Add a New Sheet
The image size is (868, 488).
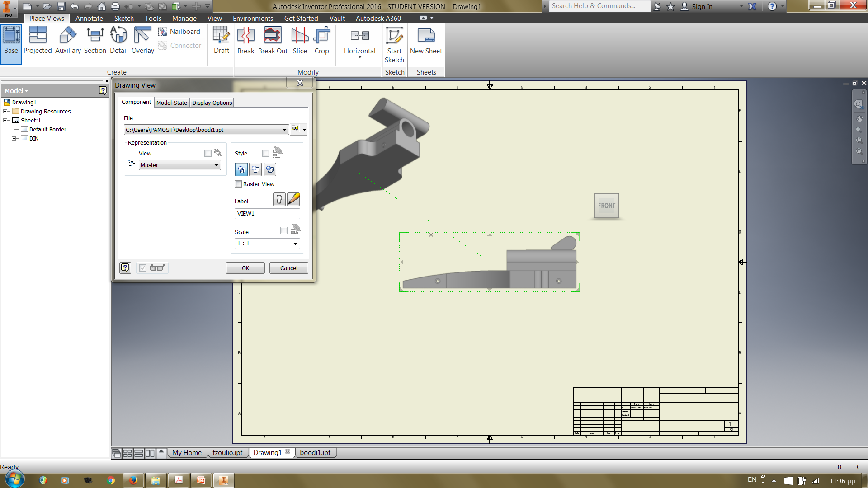(x=426, y=41)
